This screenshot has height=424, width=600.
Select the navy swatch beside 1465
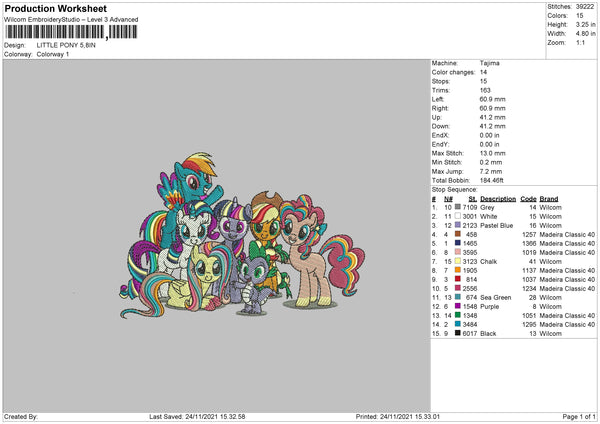tap(458, 243)
